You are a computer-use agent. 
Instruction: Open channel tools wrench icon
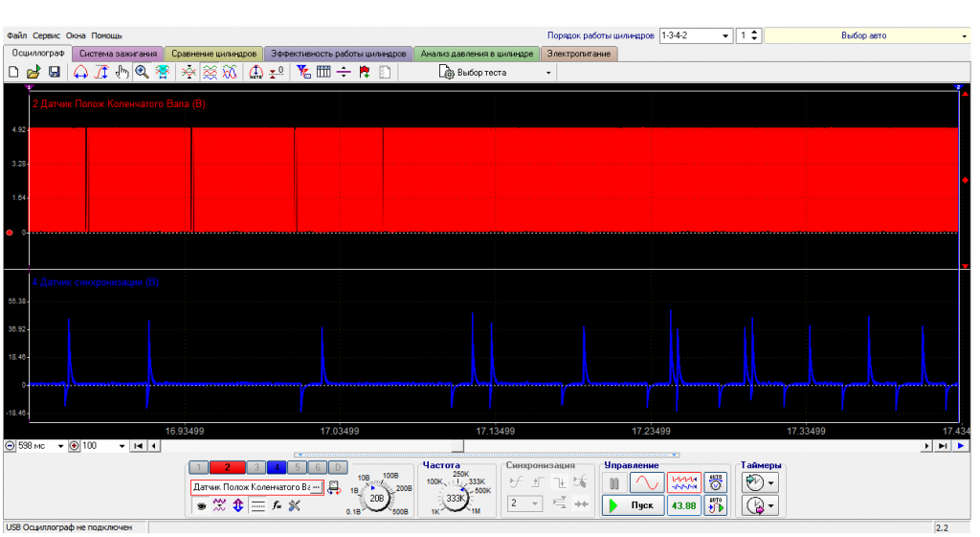click(x=295, y=505)
